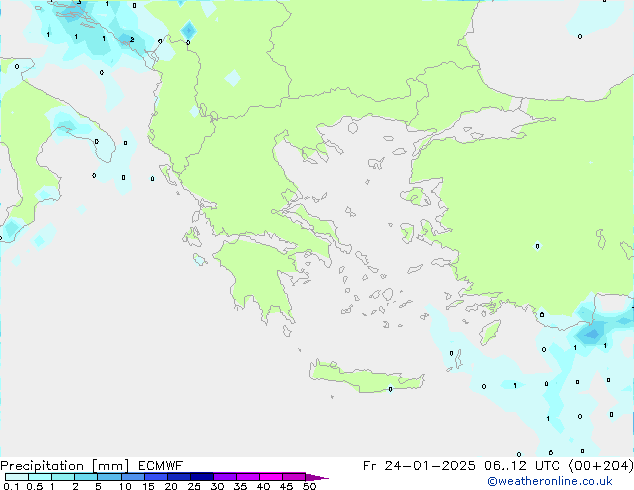
Task: Click the 0.1–0.5 mm palest legend swatch
Action: point(17,477)
